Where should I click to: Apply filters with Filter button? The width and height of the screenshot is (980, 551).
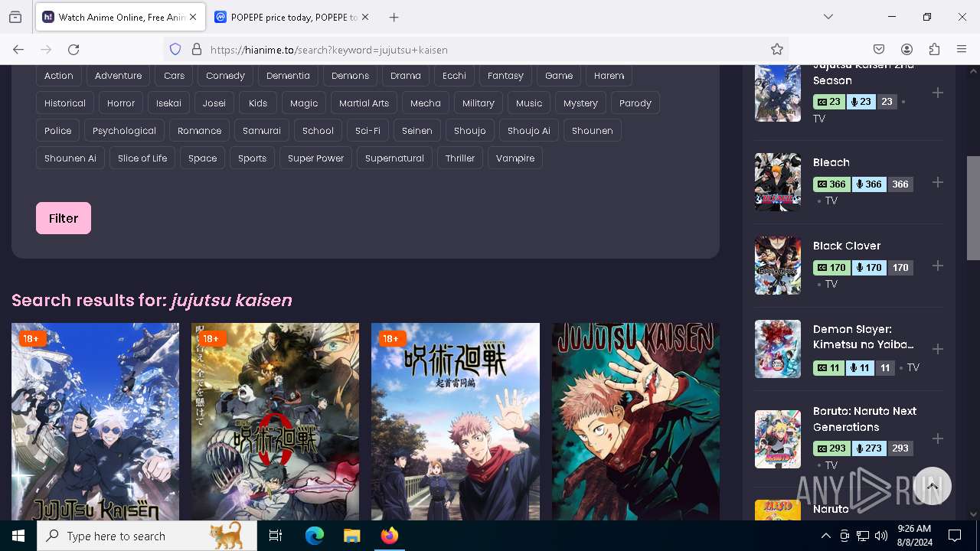(x=64, y=218)
